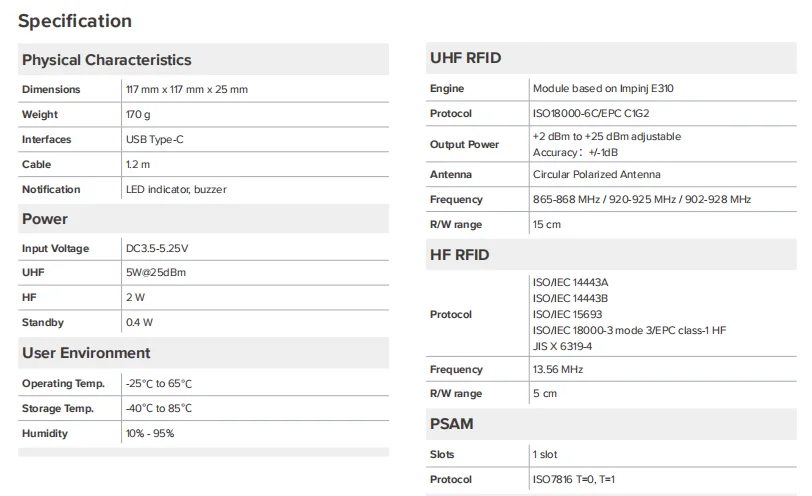812x496 pixels.
Task: Click the 13.56 MHz frequency value
Action: point(558,370)
